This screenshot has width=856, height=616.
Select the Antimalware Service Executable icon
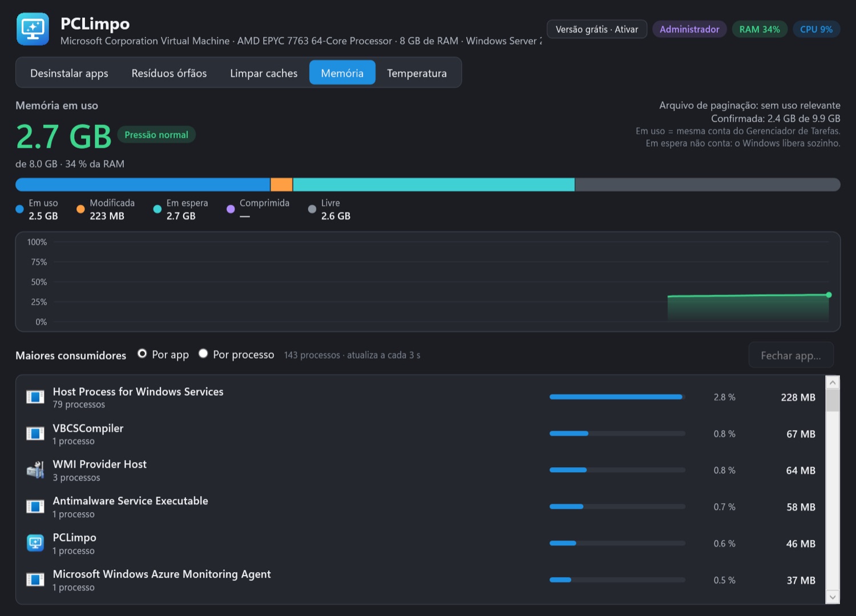pyautogui.click(x=35, y=506)
